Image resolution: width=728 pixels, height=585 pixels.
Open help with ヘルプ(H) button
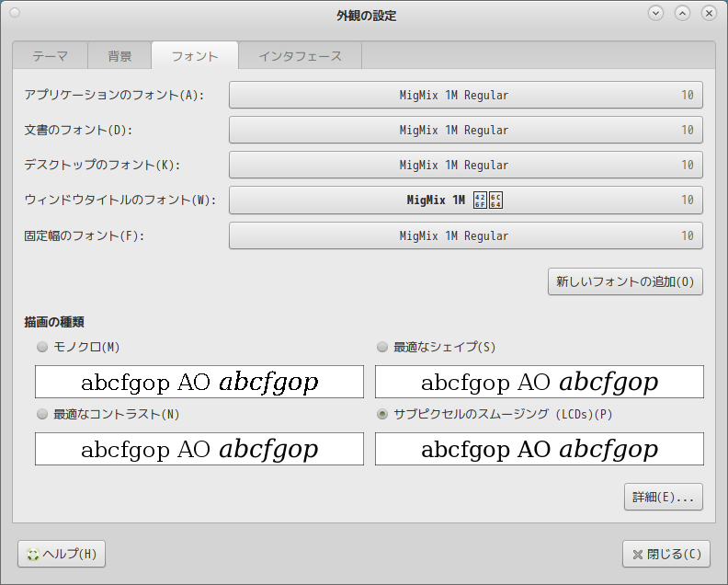(62, 554)
